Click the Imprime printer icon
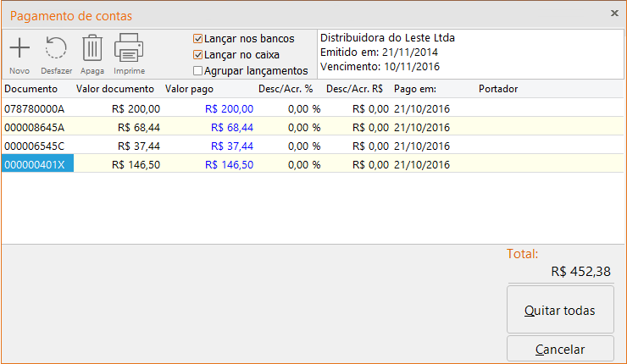The height and width of the screenshot is (364, 627). [129, 47]
